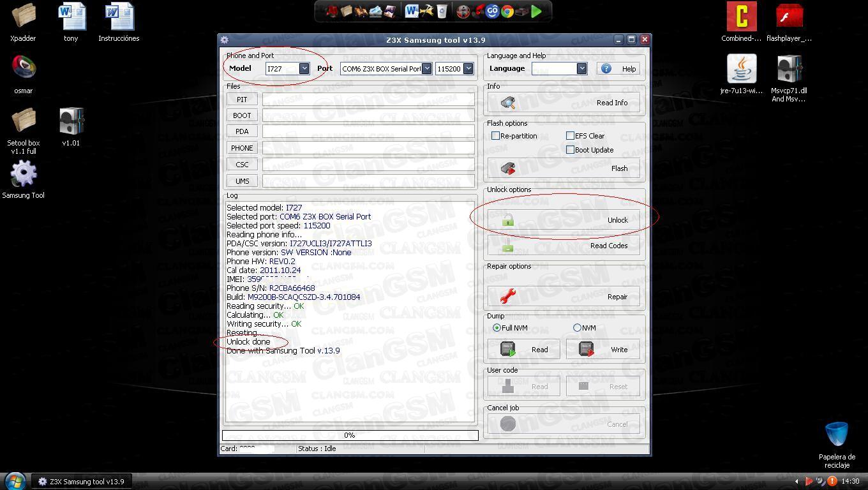Image resolution: width=868 pixels, height=490 pixels.
Task: Click the red wrench Repair button
Action: tap(564, 297)
